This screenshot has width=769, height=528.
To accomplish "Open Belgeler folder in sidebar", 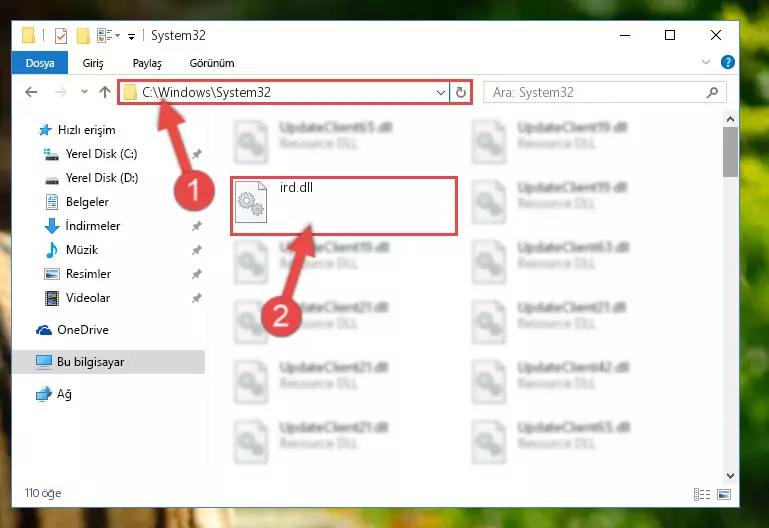I will [87, 202].
